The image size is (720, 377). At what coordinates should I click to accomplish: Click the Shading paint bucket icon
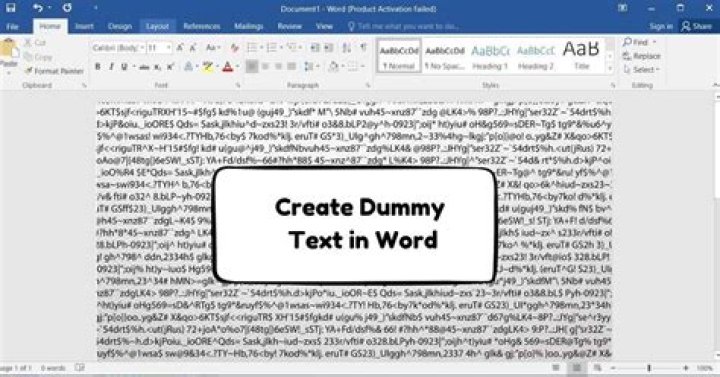pos(333,67)
